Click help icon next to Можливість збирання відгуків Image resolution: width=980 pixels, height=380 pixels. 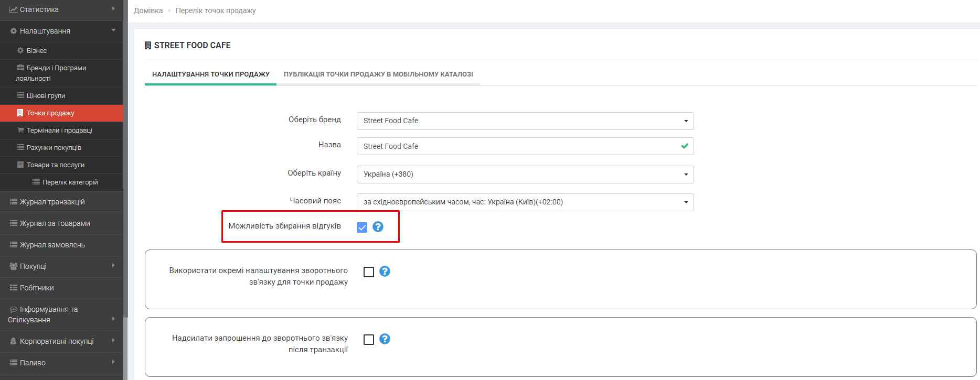[x=378, y=226]
